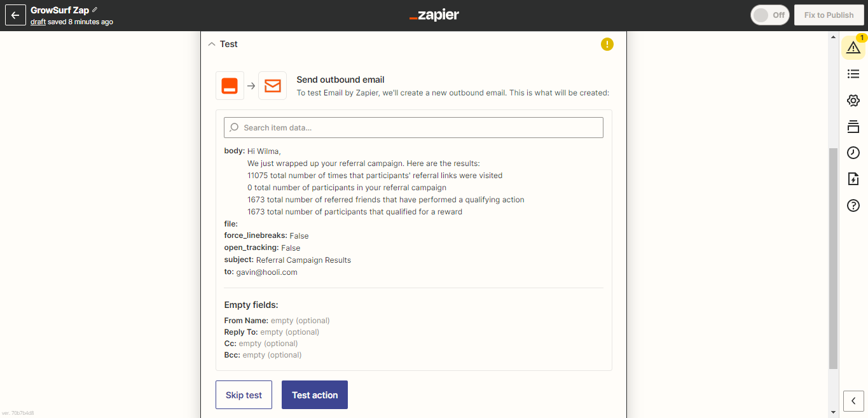
Task: Edit the GrowSurf Zap name pencil icon
Action: tap(95, 10)
